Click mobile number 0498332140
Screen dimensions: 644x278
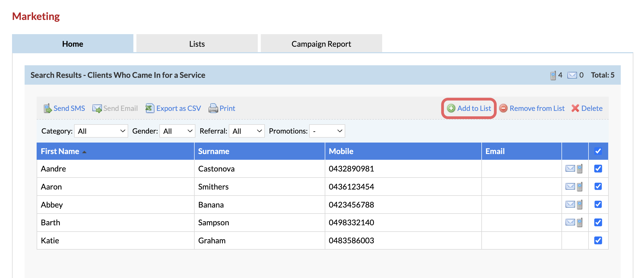pos(352,223)
